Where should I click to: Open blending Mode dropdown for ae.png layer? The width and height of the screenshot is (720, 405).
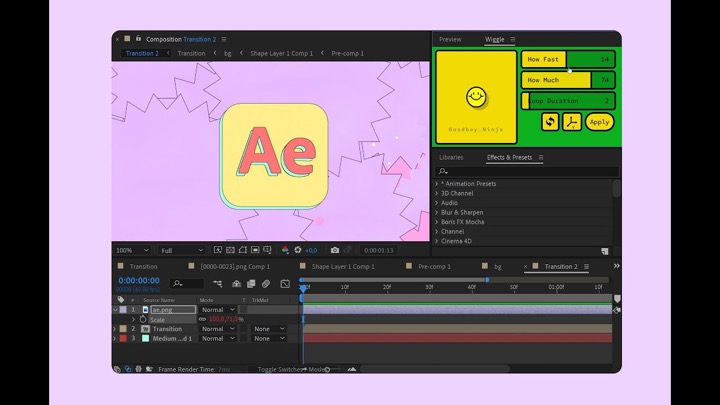pyautogui.click(x=218, y=310)
